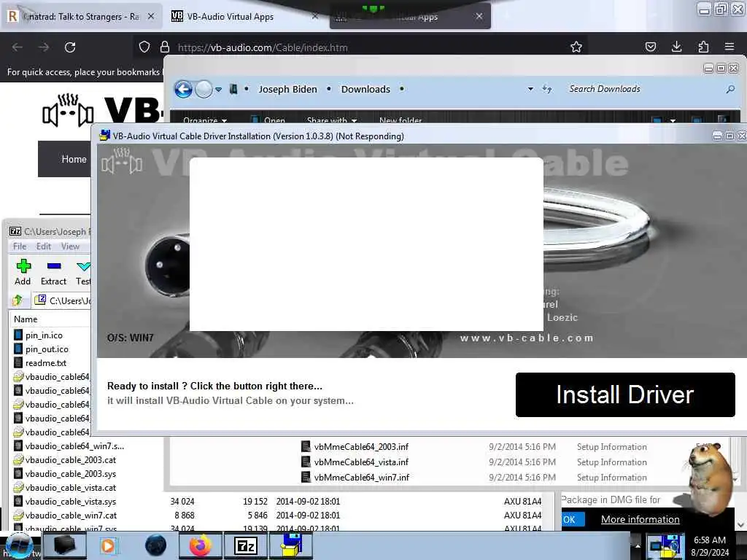Viewport: 747px width, 560px height.
Task: Select Downloads breadcrumb in Explorer
Action: click(365, 89)
